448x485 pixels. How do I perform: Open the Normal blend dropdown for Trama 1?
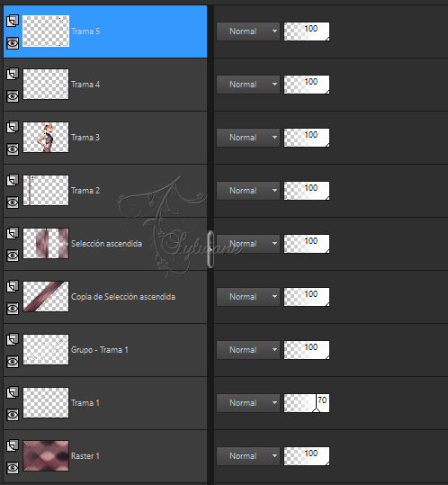click(248, 403)
